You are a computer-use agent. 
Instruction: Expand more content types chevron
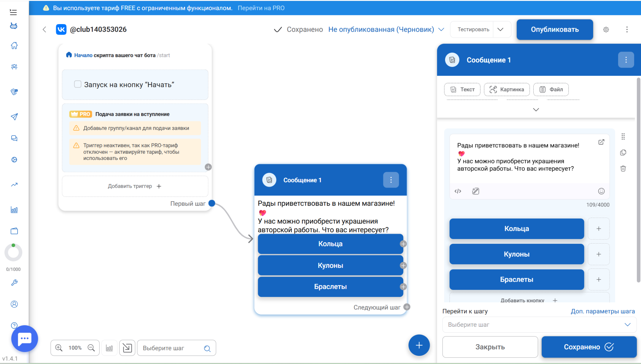pyautogui.click(x=536, y=110)
